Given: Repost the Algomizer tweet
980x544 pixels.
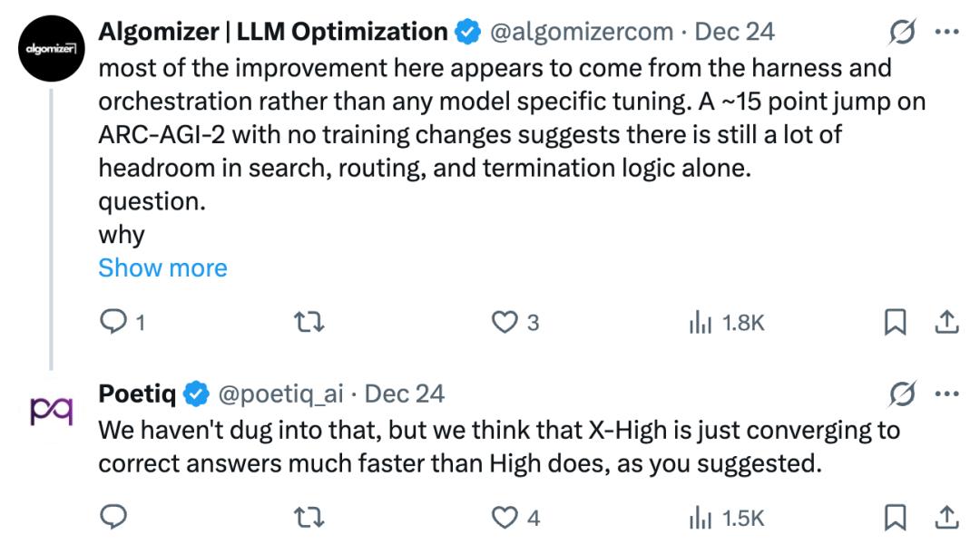Looking at the screenshot, I should (x=309, y=321).
